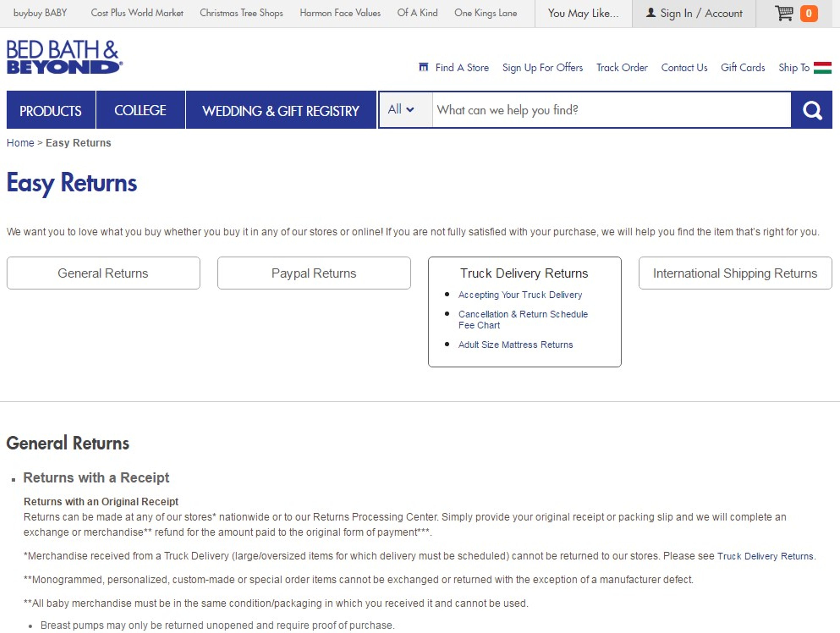Open the WEDDING & GIFT REGISTRY menu
This screenshot has height=633, width=840.
coord(281,110)
